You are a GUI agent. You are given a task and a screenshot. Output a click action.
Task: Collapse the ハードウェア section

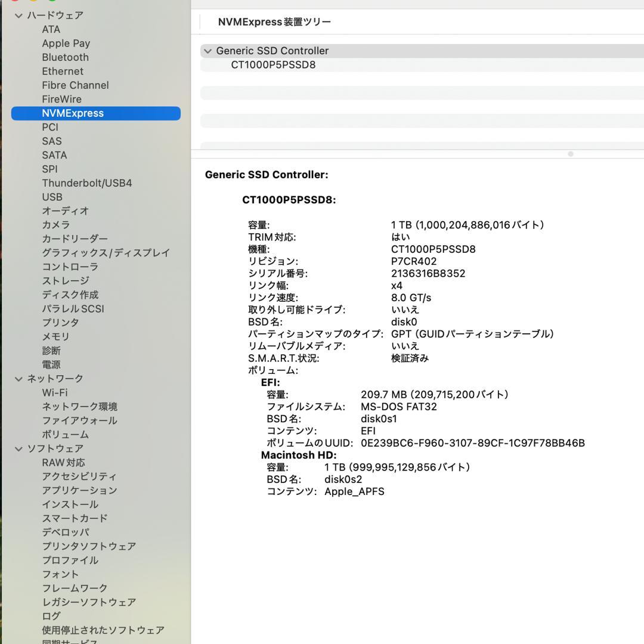pyautogui.click(x=18, y=15)
